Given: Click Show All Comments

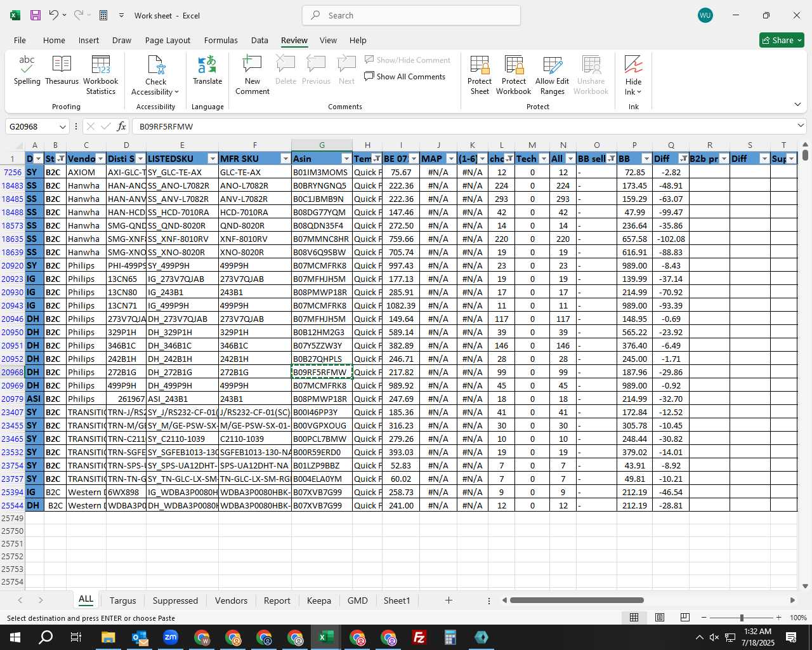Looking at the screenshot, I should (x=405, y=77).
